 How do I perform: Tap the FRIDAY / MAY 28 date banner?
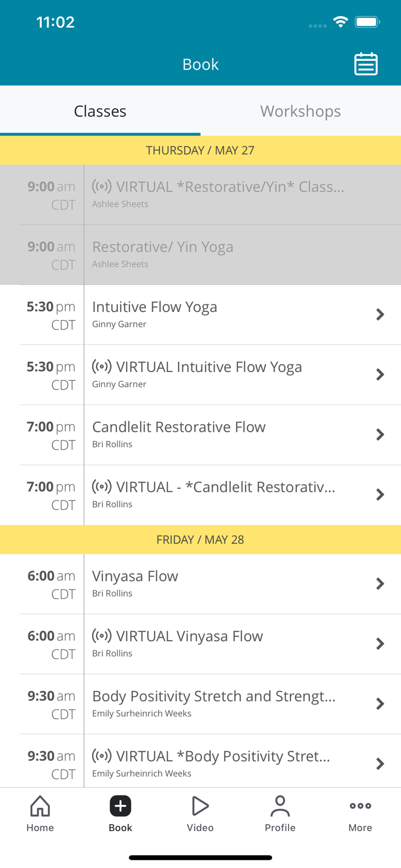(x=200, y=539)
